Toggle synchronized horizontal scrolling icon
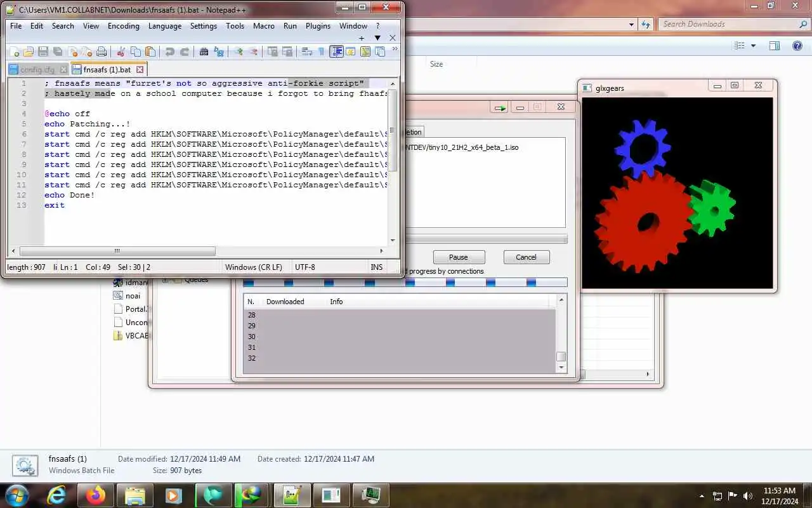 point(287,52)
